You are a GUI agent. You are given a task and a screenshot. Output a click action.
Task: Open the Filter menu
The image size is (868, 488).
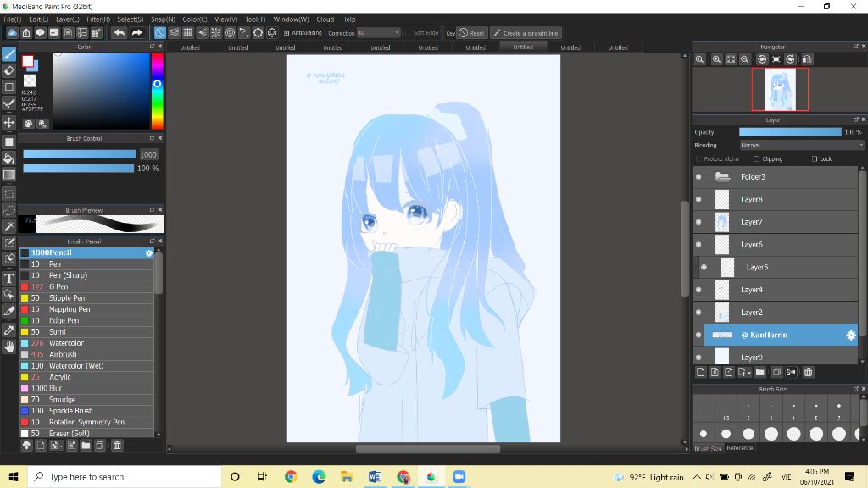coord(98,19)
